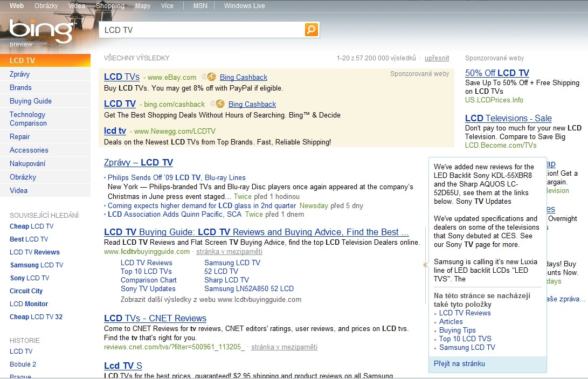Open 50% Off LCD TV sponsored ad
The width and height of the screenshot is (588, 379).
click(497, 73)
